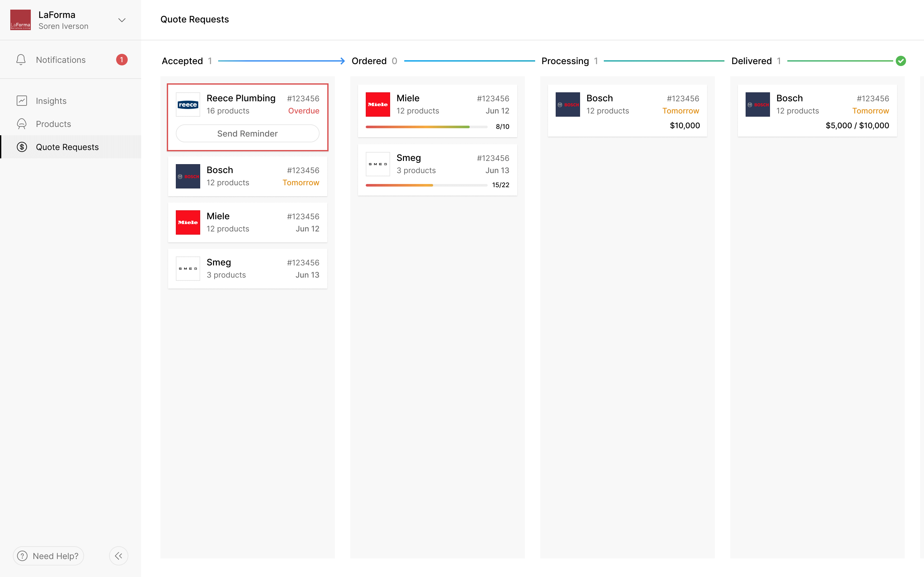Collapse the sidebar with double-chevron button
The width and height of the screenshot is (924, 577).
119,556
